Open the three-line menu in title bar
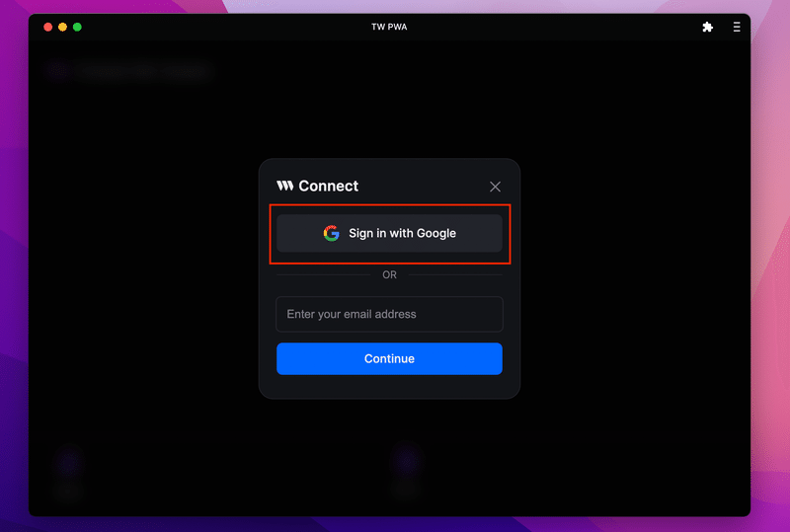This screenshot has height=532, width=790. point(737,28)
